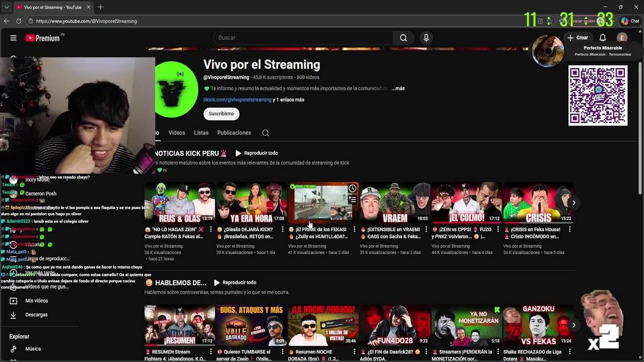Start voice search with the microphone
Image resolution: width=644 pixels, height=362 pixels.
tap(426, 38)
